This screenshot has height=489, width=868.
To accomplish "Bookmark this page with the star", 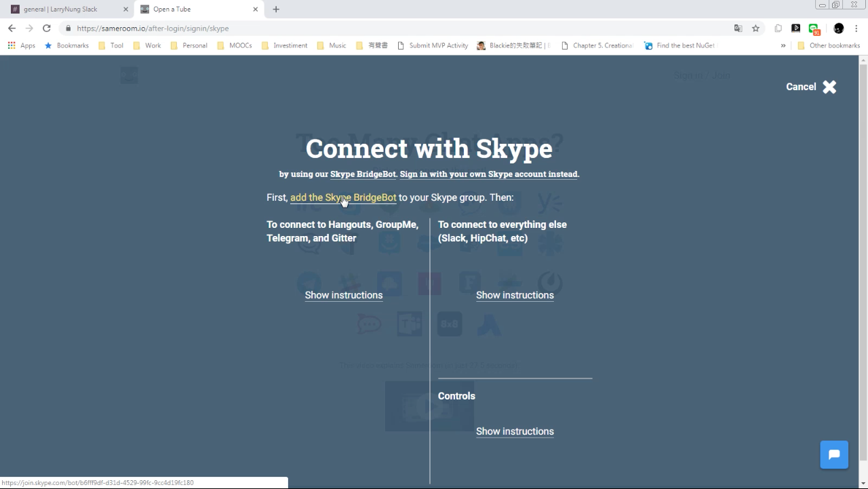I will tap(755, 28).
